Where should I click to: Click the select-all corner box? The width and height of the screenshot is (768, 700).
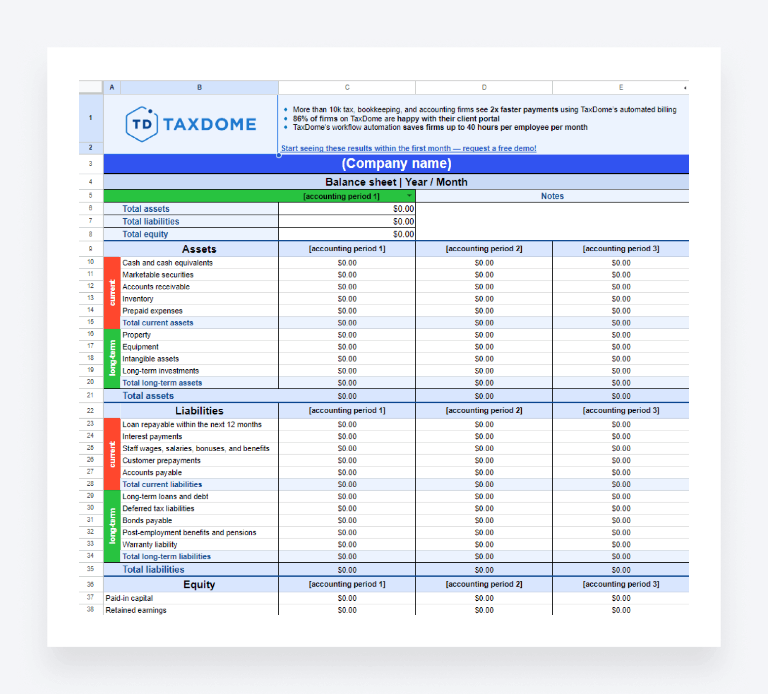(90, 87)
